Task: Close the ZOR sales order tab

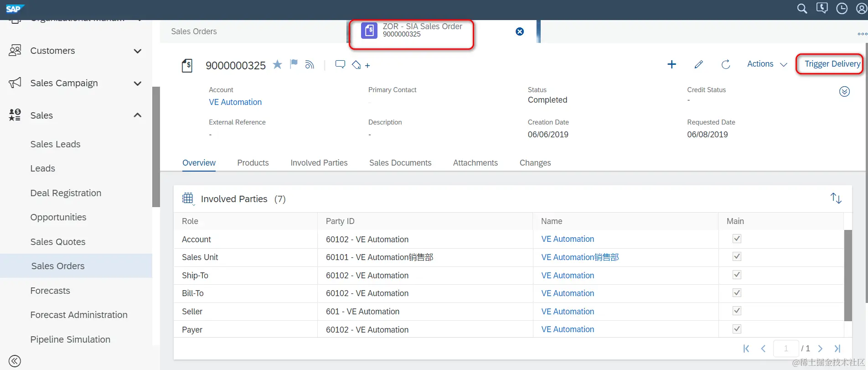Action: (520, 31)
